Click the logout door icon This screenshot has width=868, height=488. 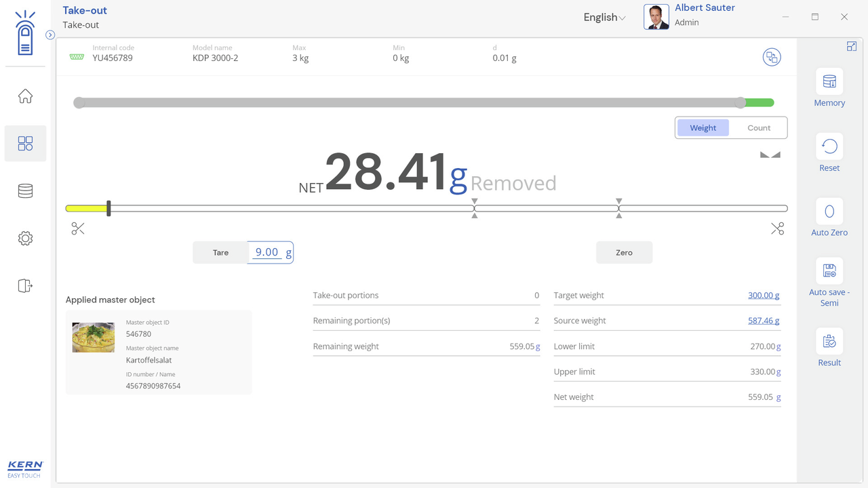click(25, 286)
